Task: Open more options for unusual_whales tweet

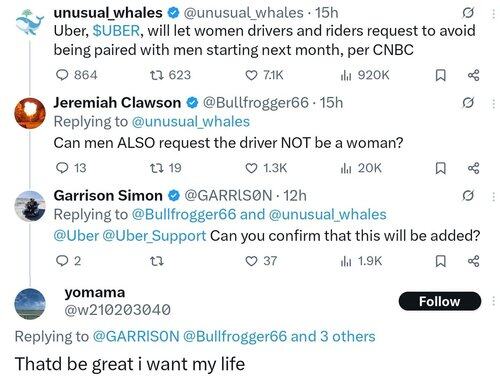Action: [x=494, y=13]
